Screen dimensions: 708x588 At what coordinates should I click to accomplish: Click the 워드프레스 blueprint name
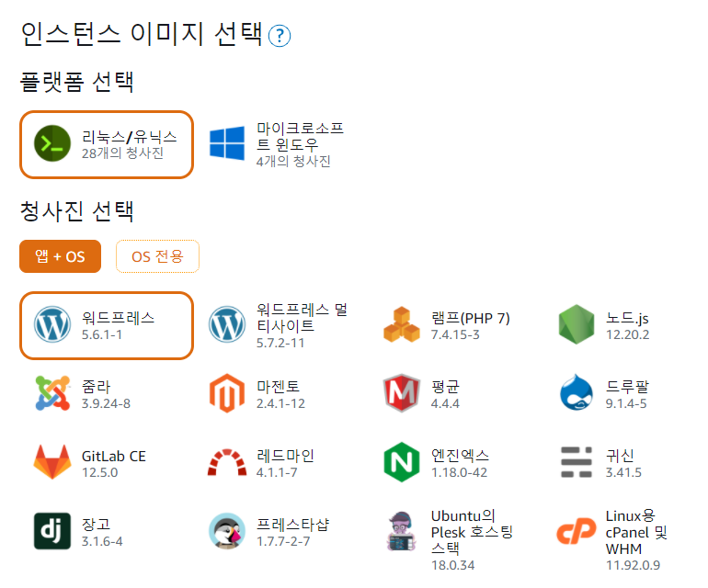[x=119, y=318]
